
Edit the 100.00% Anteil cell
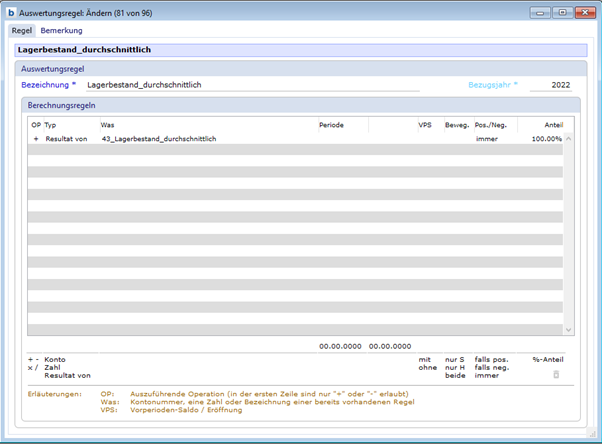(545, 139)
